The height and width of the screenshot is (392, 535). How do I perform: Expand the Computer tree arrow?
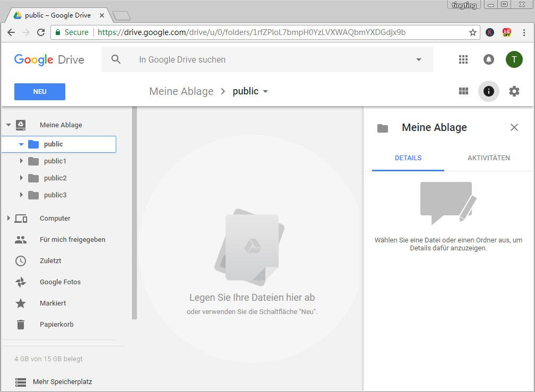coord(8,218)
